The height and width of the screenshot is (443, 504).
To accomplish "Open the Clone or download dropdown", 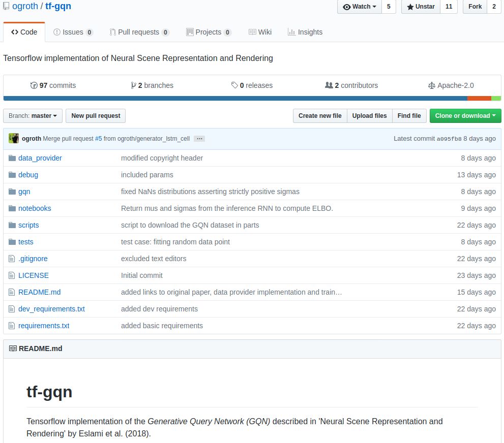I will 465,116.
